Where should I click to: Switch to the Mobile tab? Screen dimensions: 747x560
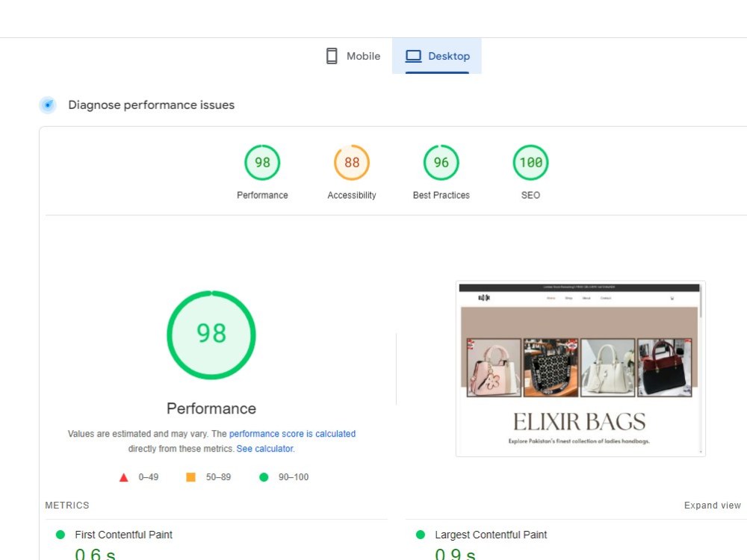(x=353, y=56)
